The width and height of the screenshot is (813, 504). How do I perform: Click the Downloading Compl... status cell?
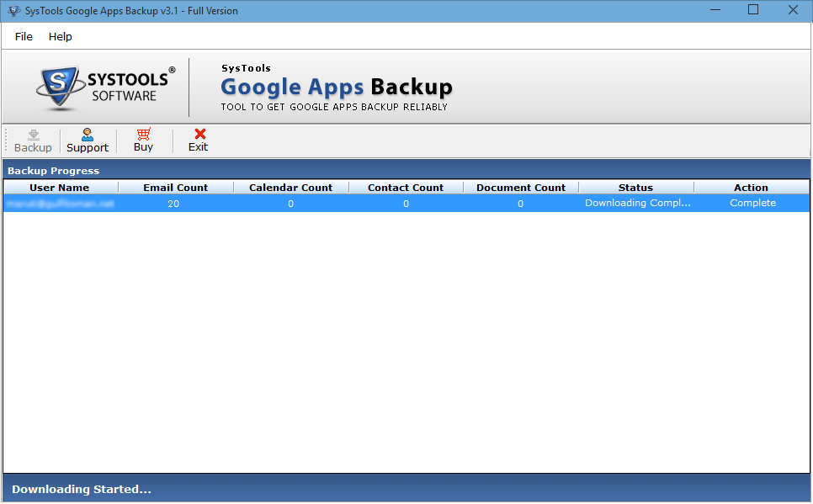coord(638,204)
